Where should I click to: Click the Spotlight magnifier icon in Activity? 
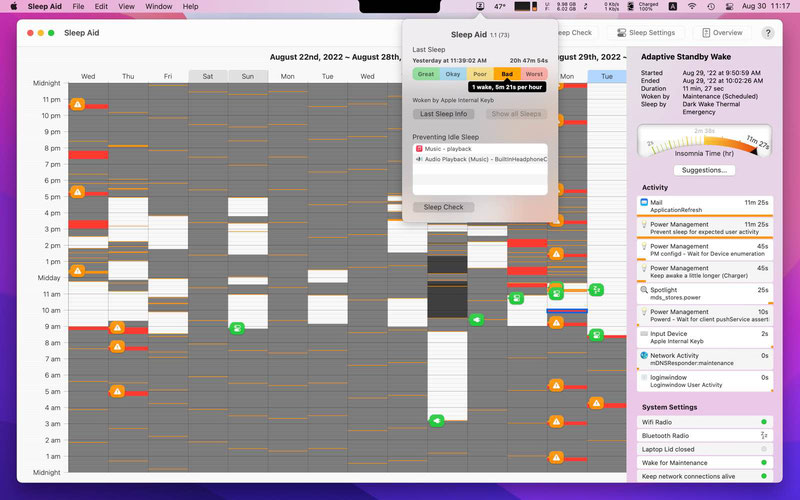coord(644,290)
